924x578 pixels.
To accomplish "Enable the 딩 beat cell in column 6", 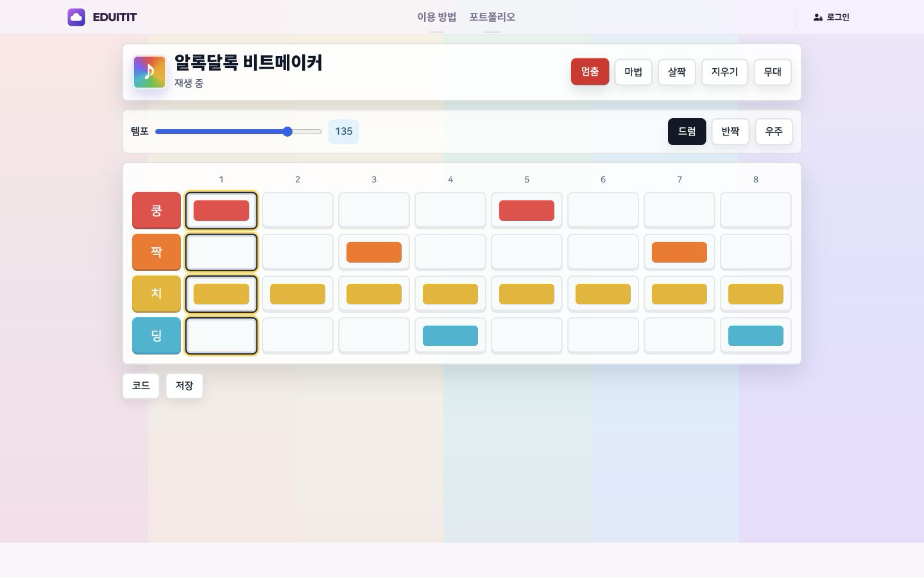I will pyautogui.click(x=603, y=336).
